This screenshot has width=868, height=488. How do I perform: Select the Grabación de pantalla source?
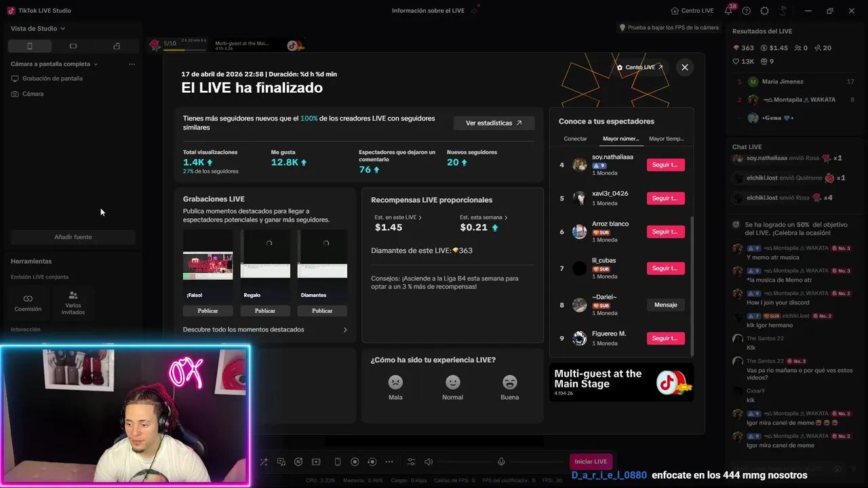tap(47, 79)
